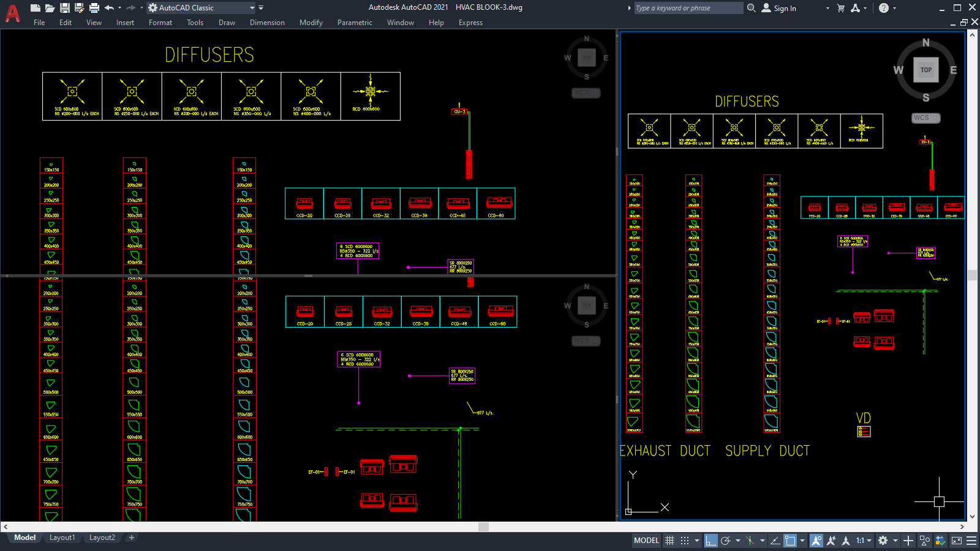Switch to the Layout1 tab

[x=62, y=537]
